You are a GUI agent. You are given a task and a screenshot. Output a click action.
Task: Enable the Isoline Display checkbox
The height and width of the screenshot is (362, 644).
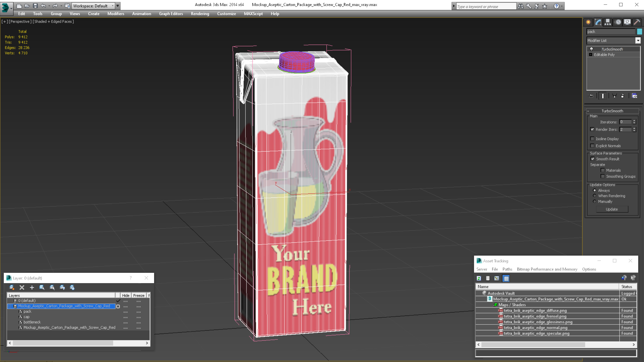(x=592, y=138)
